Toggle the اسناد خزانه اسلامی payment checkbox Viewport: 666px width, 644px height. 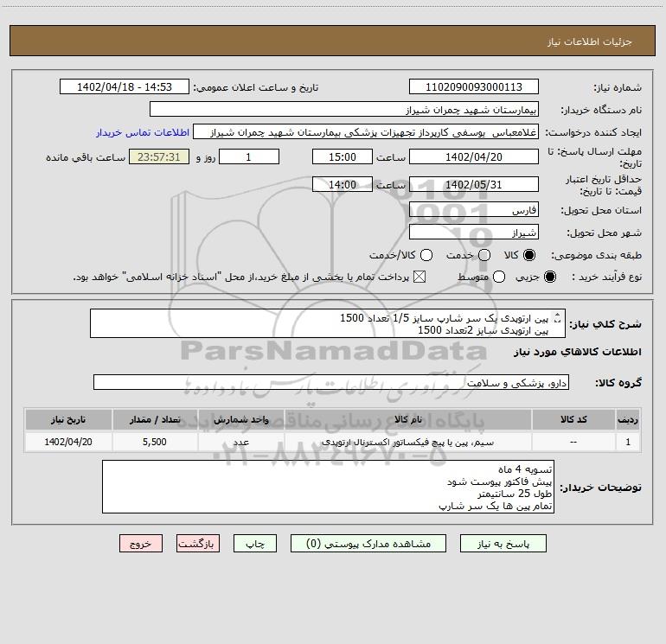click(x=419, y=277)
